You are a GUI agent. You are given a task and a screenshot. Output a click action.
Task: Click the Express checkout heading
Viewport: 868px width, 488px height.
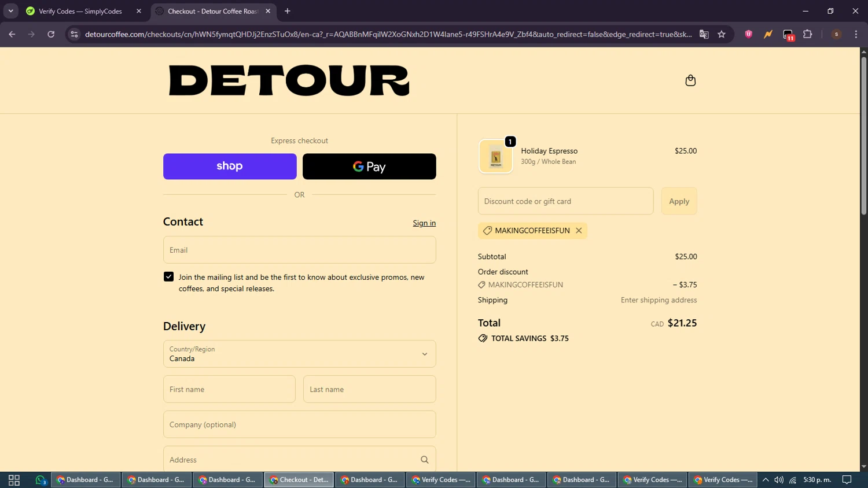coord(299,141)
